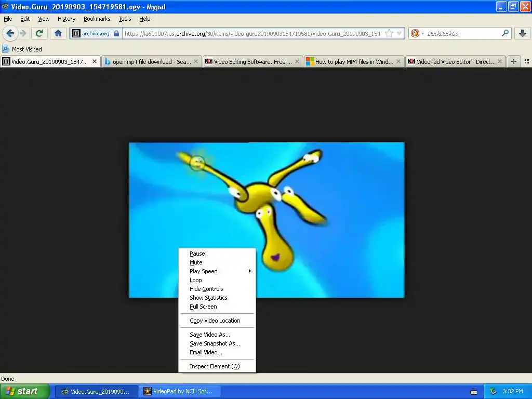Choose Inspect Element (Q)
This screenshot has width=532, height=399.
(x=217, y=366)
